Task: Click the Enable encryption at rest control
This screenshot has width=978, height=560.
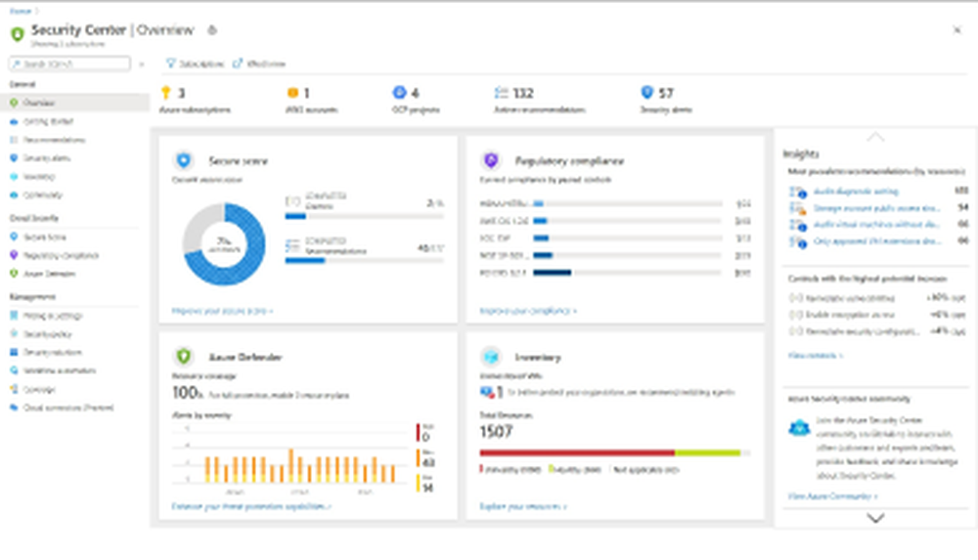Action: tap(877, 315)
